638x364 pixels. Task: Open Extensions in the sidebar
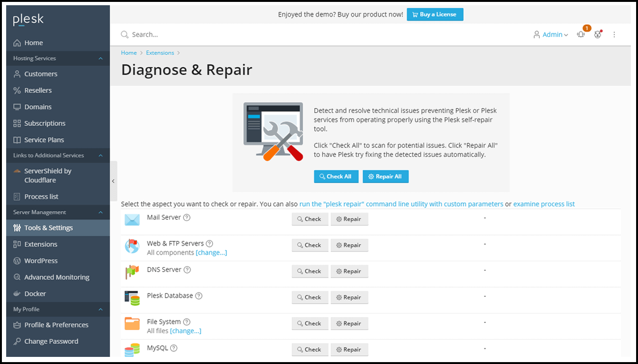tap(58, 245)
